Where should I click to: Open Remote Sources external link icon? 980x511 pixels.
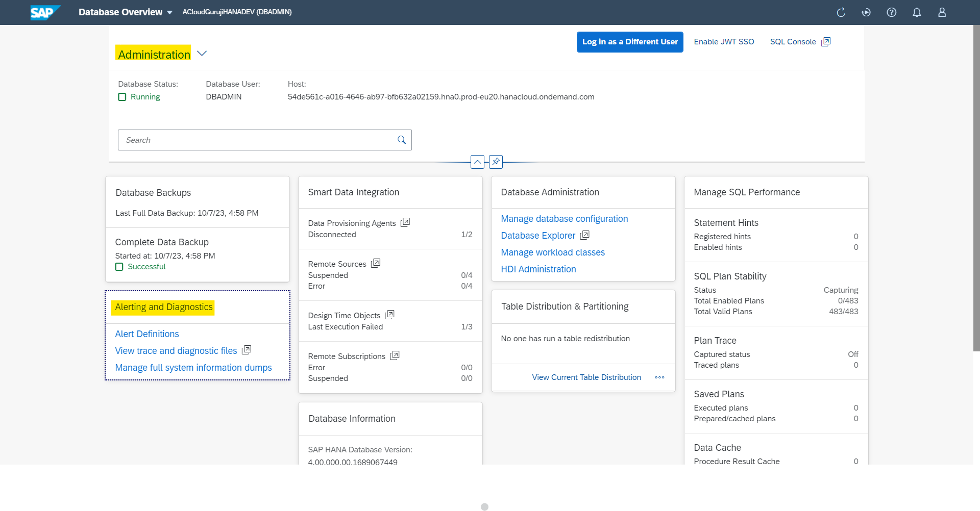coord(376,264)
